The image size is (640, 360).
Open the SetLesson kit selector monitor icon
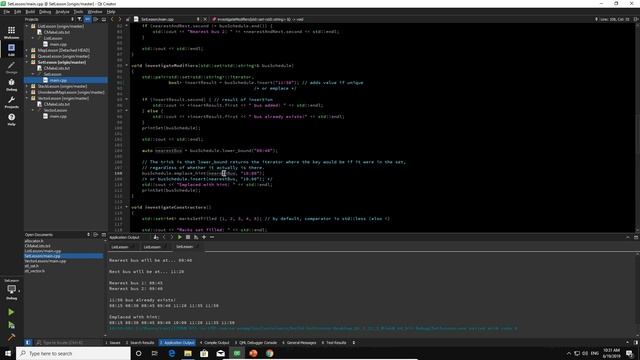pos(11,290)
